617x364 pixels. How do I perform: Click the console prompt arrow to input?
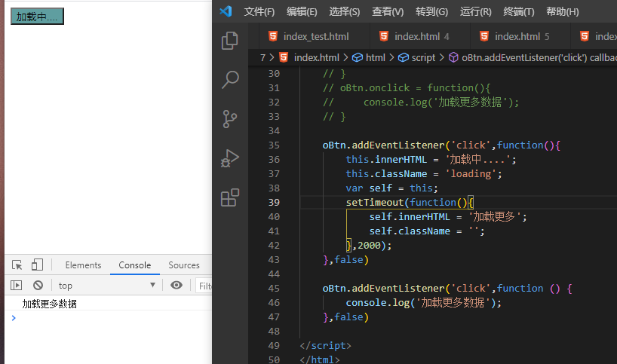[x=14, y=317]
